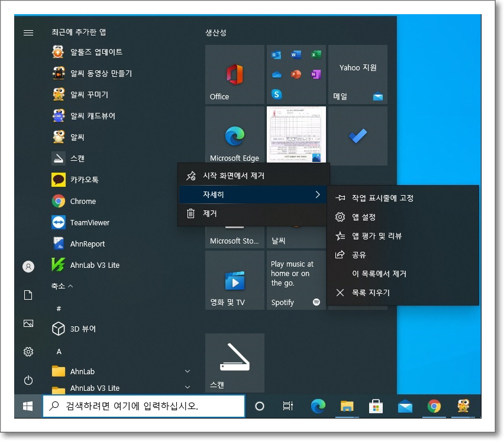Screen dimensions: 504x441
Task: Open the 영화 및 TV tile
Action: 235,280
